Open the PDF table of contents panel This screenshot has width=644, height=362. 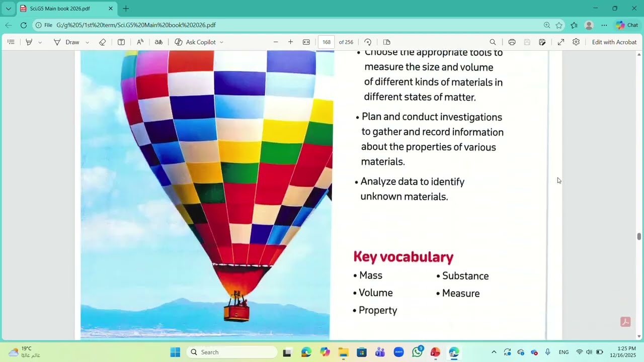[x=11, y=42]
